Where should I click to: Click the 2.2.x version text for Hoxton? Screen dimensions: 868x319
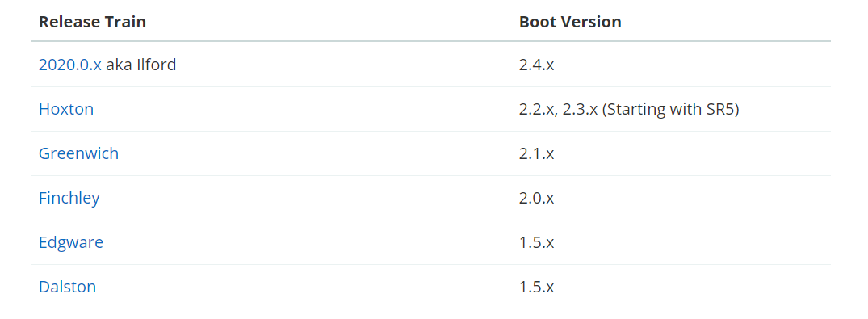(x=536, y=109)
